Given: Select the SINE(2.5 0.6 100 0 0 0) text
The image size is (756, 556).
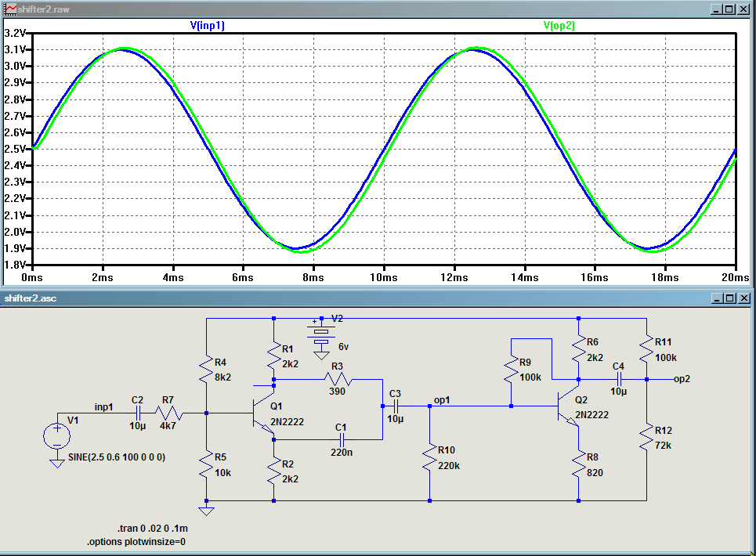Looking at the screenshot, I should coord(117,457).
